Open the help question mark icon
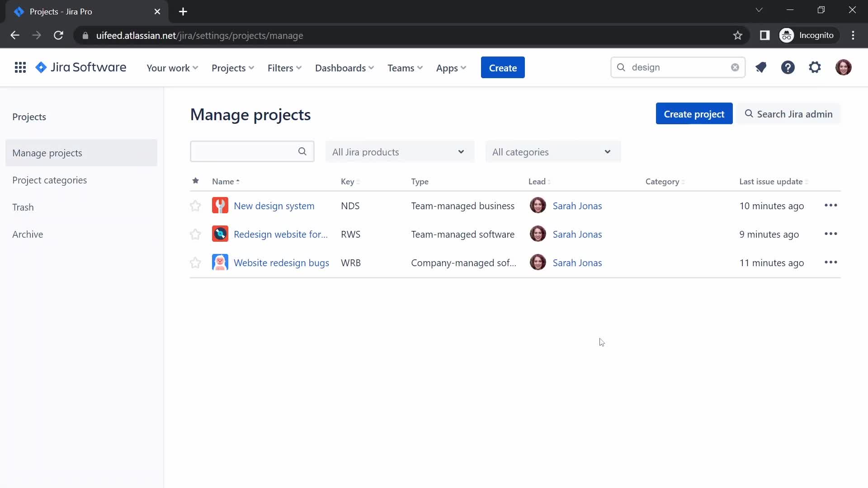Viewport: 868px width, 488px height. coord(788,67)
